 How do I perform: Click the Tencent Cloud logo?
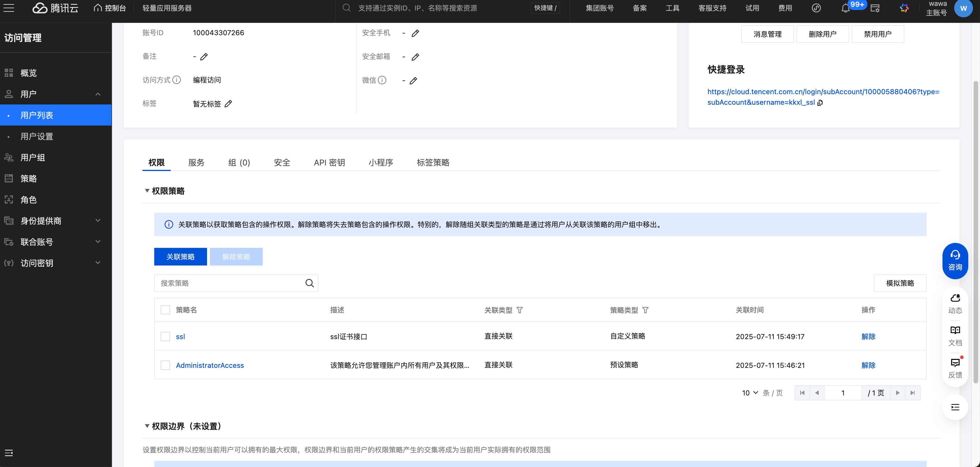click(x=55, y=8)
